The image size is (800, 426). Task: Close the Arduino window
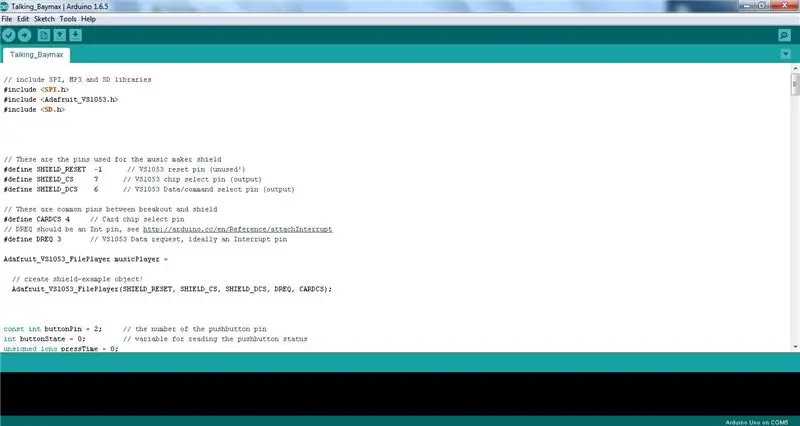[784, 6]
